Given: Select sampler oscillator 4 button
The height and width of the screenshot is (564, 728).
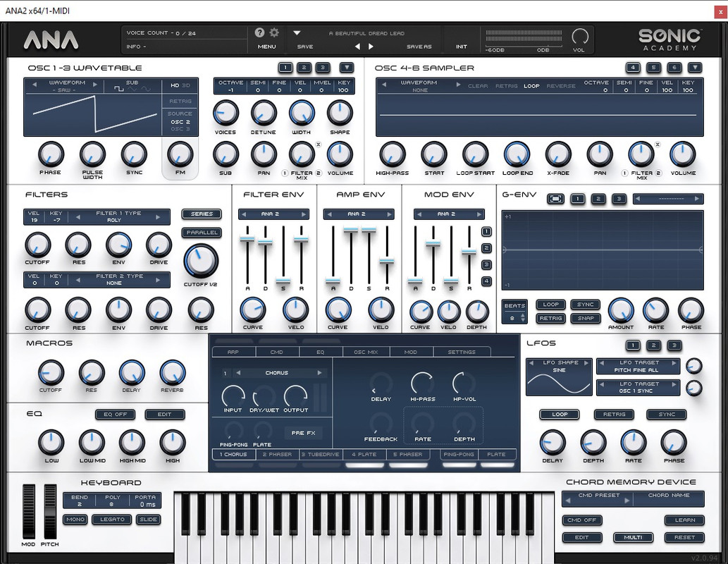Looking at the screenshot, I should pyautogui.click(x=633, y=68).
